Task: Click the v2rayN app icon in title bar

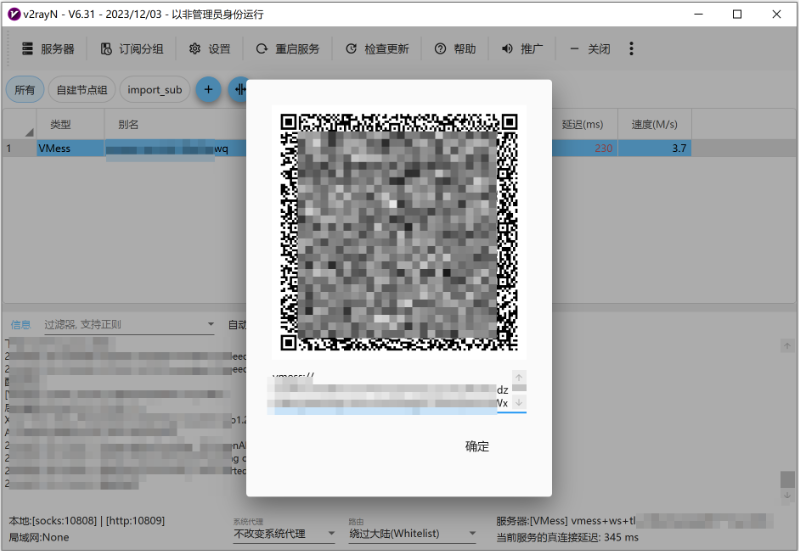Action: [14, 14]
